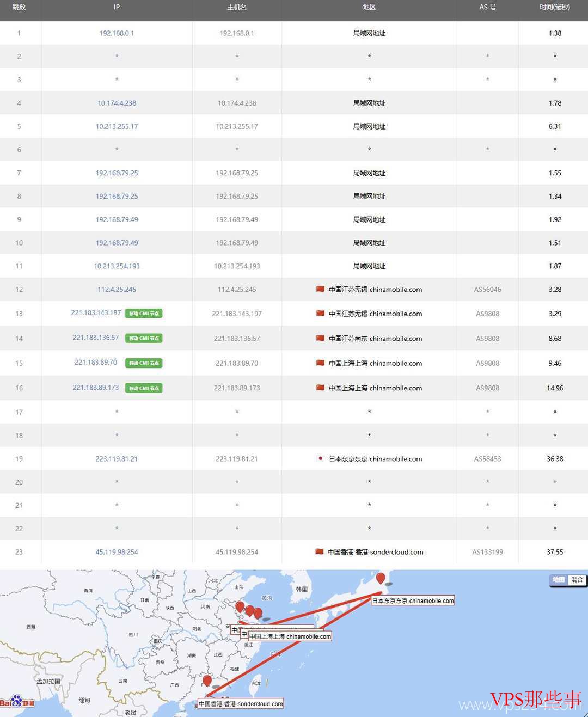Click green CMI badge next to 221.183.136.57
This screenshot has height=717, width=588.
[x=144, y=338]
